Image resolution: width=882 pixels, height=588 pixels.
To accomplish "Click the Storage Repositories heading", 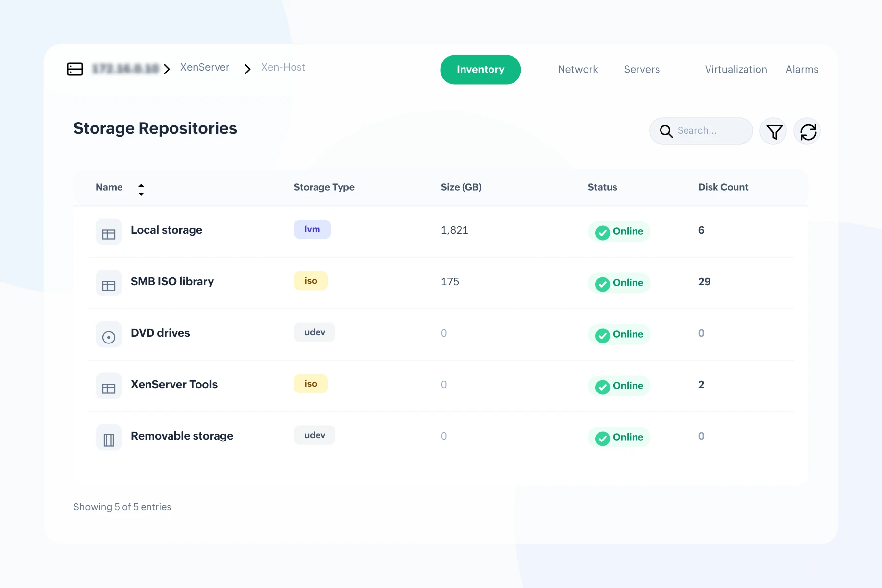I will [x=155, y=128].
